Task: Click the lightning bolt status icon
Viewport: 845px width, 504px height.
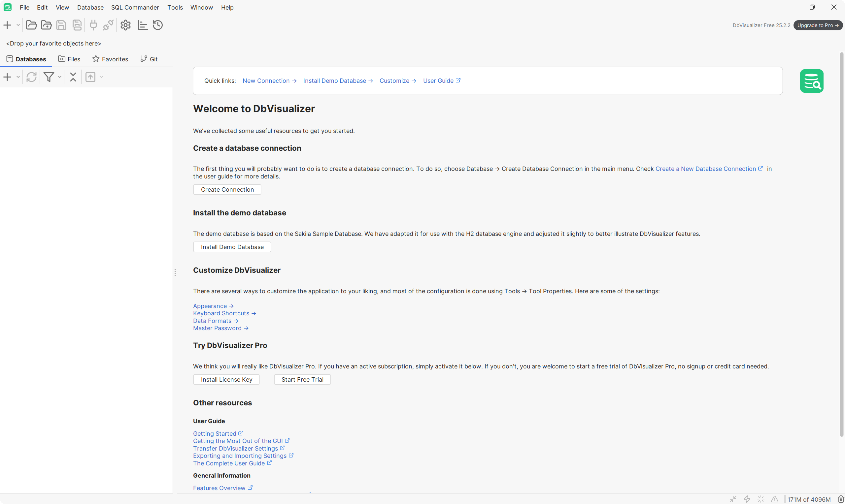Action: tap(747, 499)
